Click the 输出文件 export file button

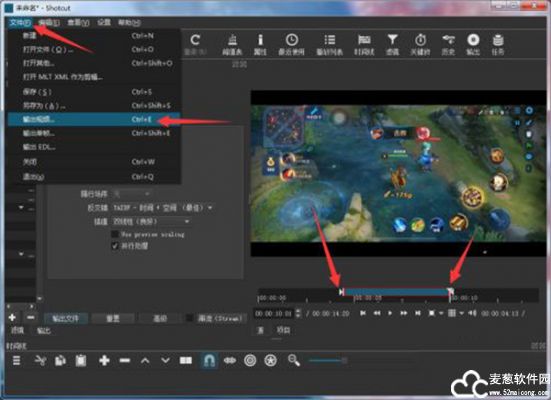point(65,318)
